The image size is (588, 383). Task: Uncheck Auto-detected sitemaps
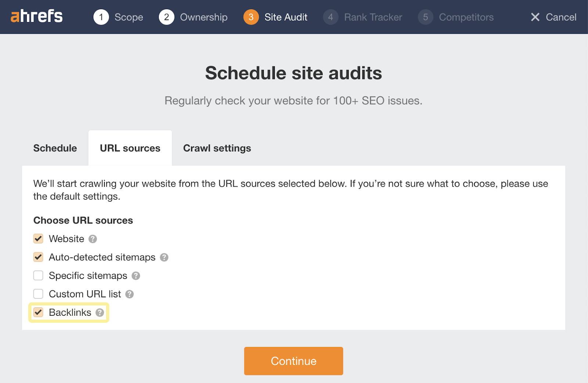[x=38, y=257]
